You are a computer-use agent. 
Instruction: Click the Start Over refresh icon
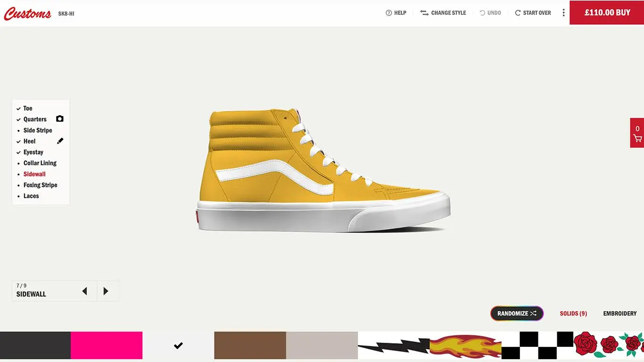pos(517,13)
